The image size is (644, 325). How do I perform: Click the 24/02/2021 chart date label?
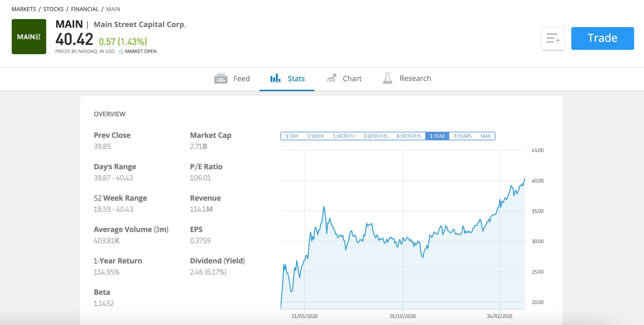(x=500, y=316)
